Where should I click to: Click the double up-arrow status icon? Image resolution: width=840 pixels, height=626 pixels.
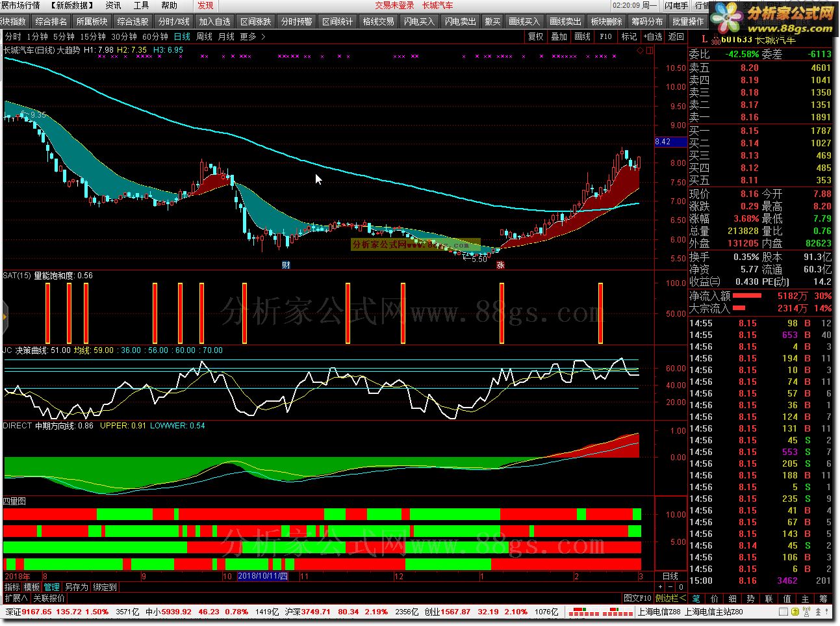pos(817,612)
